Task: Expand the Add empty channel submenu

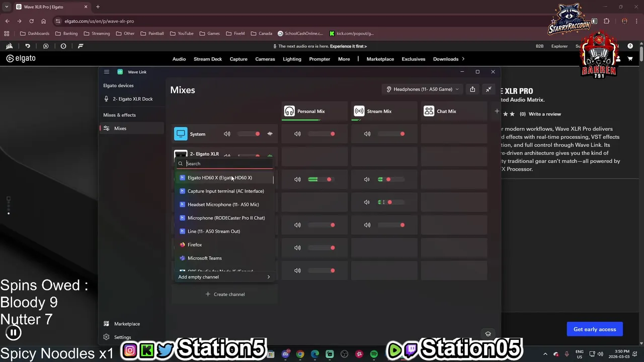Action: pos(224,277)
